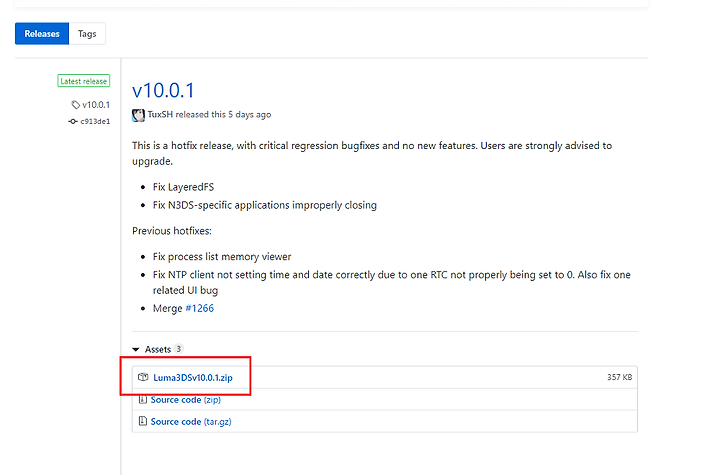720x475 pixels.
Task: Click the file icon beside Source code (tar.gz)
Action: [x=143, y=421]
